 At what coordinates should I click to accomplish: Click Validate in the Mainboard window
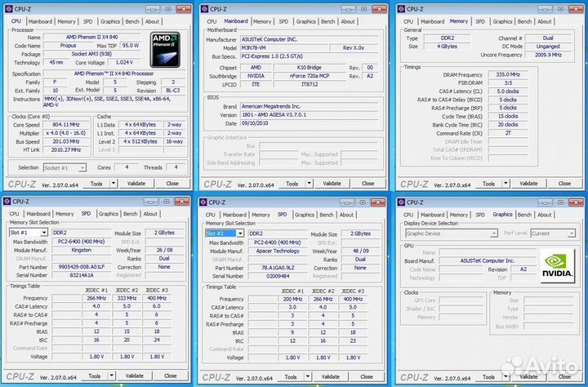332,184
